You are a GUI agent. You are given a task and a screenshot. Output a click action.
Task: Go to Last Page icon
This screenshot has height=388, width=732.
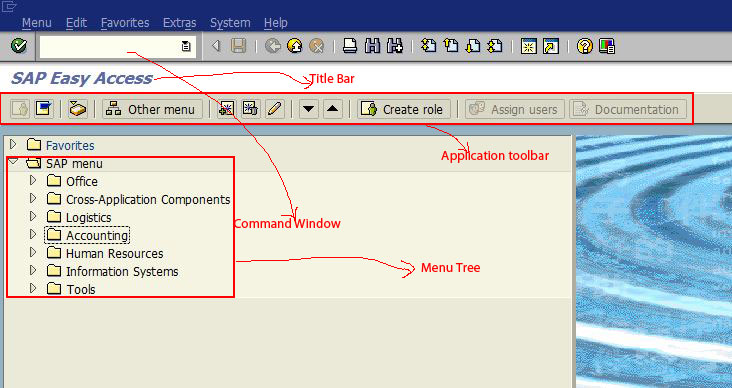point(495,46)
